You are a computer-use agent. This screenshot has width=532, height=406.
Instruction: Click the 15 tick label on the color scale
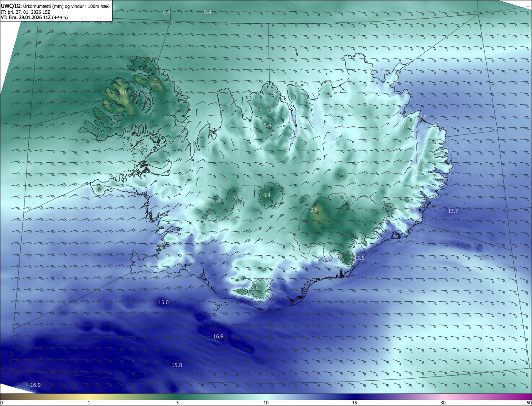355,403
